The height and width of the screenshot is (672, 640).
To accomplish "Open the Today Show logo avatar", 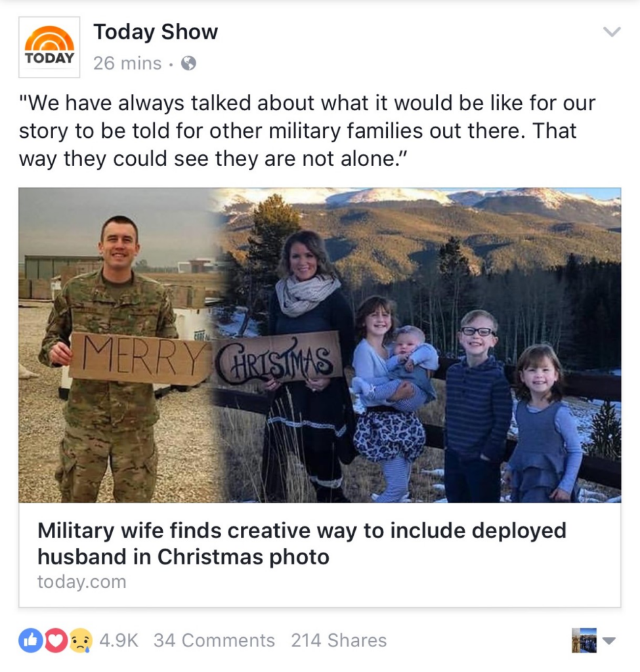I will tap(49, 47).
